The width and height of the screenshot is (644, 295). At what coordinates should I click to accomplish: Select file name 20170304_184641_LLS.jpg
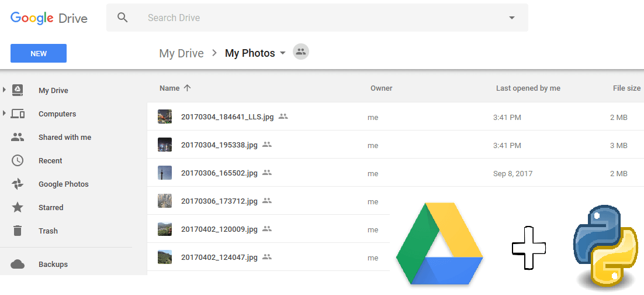227,117
